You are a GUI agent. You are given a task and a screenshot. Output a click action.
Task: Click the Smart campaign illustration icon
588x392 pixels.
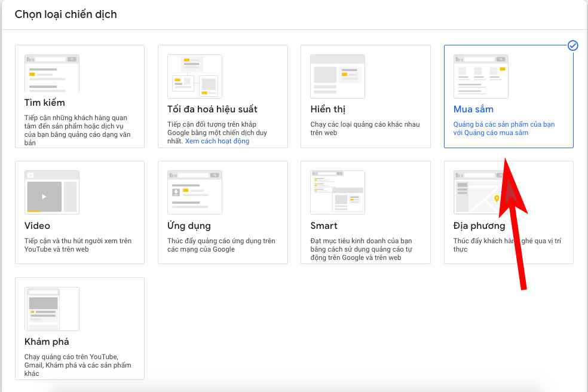pos(338,192)
